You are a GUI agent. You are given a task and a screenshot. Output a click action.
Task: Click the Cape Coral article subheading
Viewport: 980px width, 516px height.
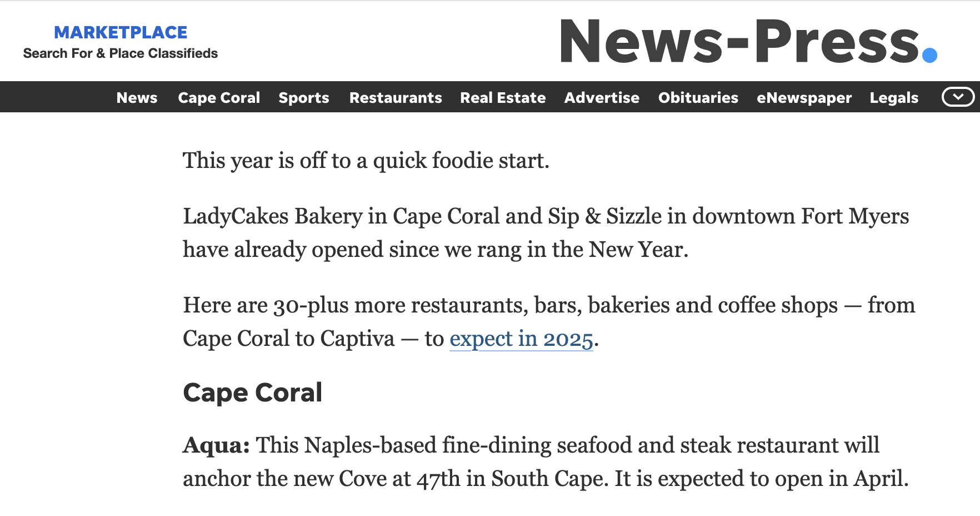coord(253,393)
